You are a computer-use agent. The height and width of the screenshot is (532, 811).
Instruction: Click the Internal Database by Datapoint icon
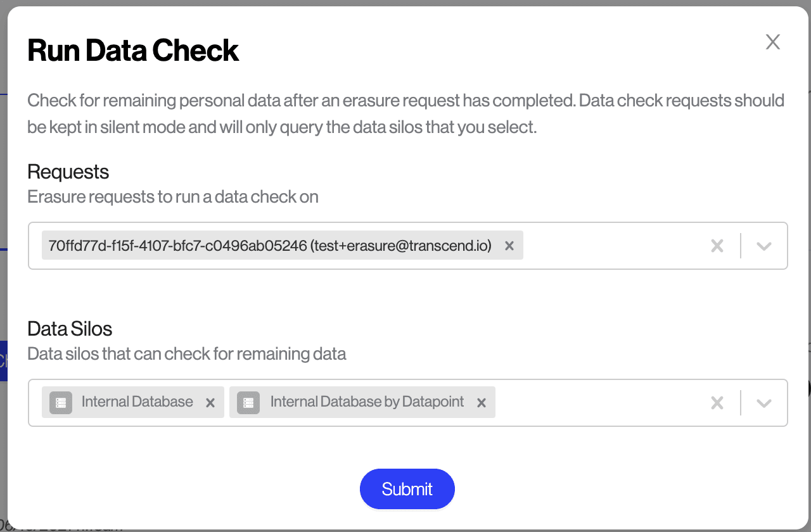click(x=248, y=403)
